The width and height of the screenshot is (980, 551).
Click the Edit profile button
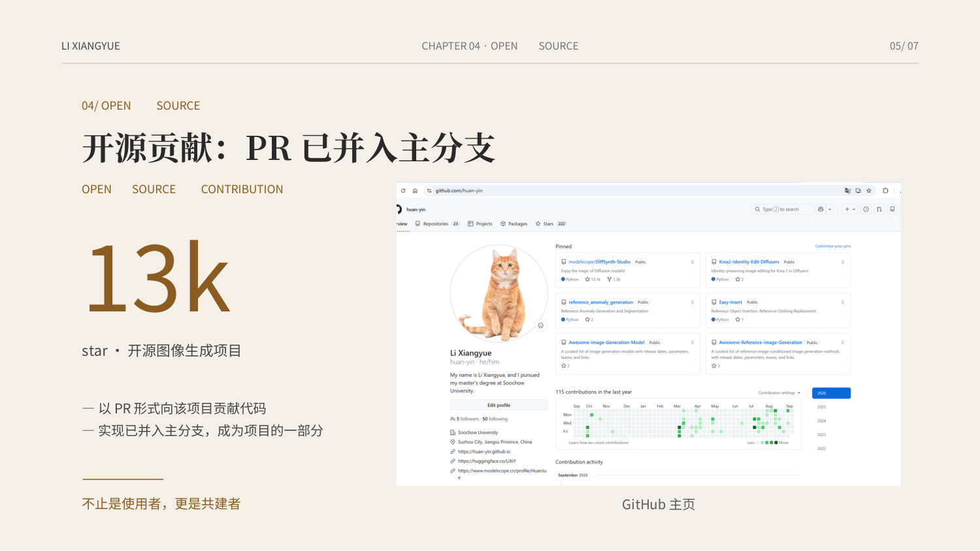[499, 405]
